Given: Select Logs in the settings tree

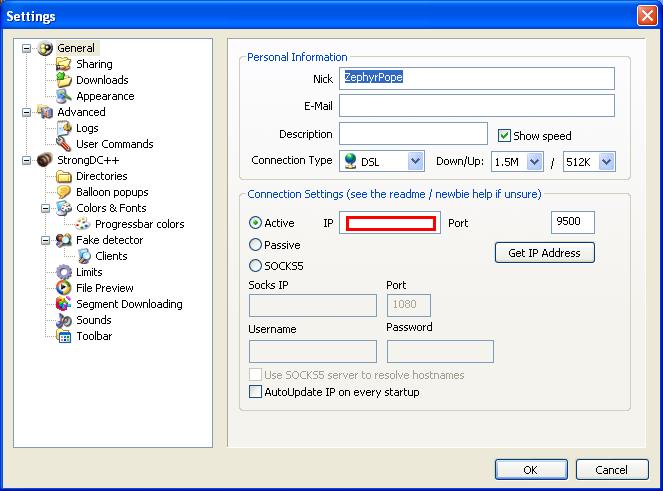Looking at the screenshot, I should tap(87, 128).
